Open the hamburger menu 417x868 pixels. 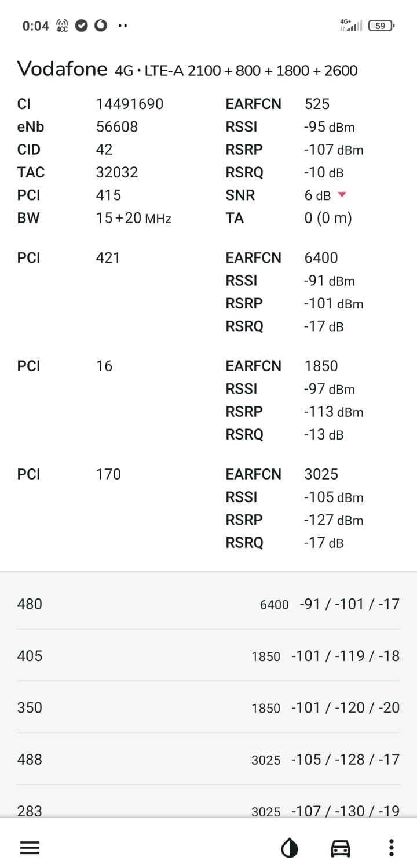coord(30,848)
